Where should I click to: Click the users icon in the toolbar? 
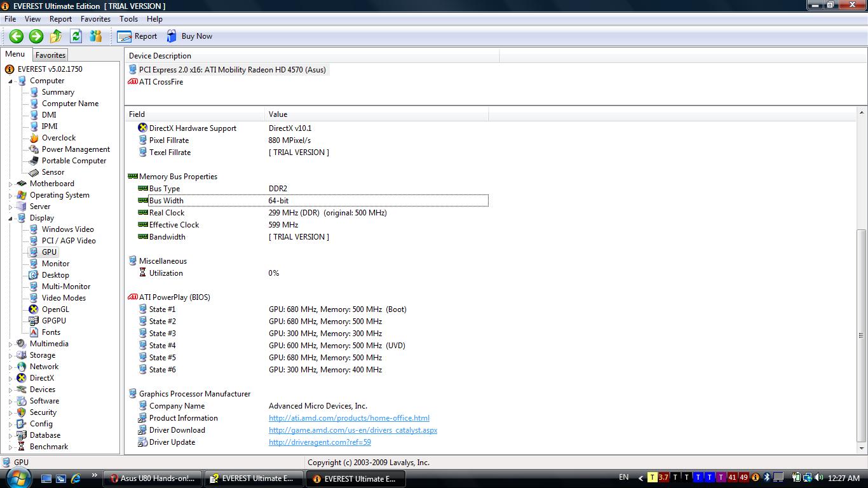(96, 36)
